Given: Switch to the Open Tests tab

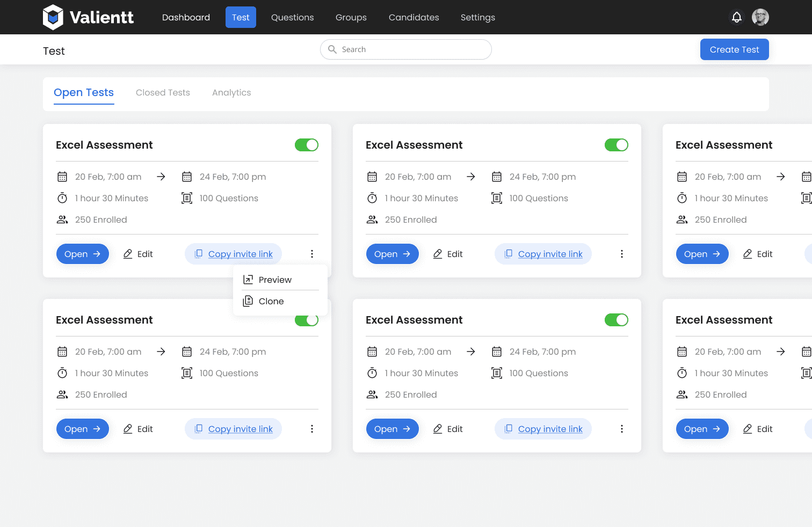Looking at the screenshot, I should [x=84, y=92].
